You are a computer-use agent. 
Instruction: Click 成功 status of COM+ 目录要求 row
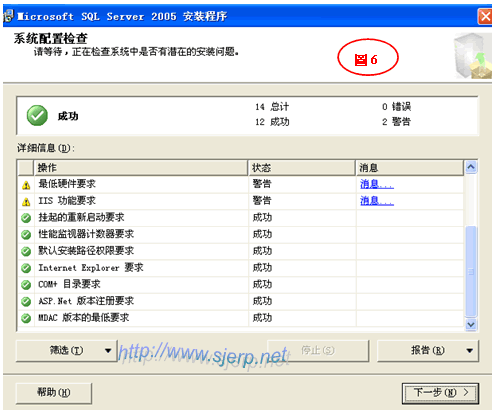[x=262, y=284]
